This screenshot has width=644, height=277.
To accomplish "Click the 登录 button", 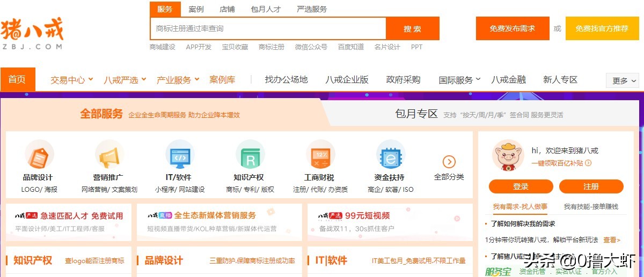I will pos(521,186).
